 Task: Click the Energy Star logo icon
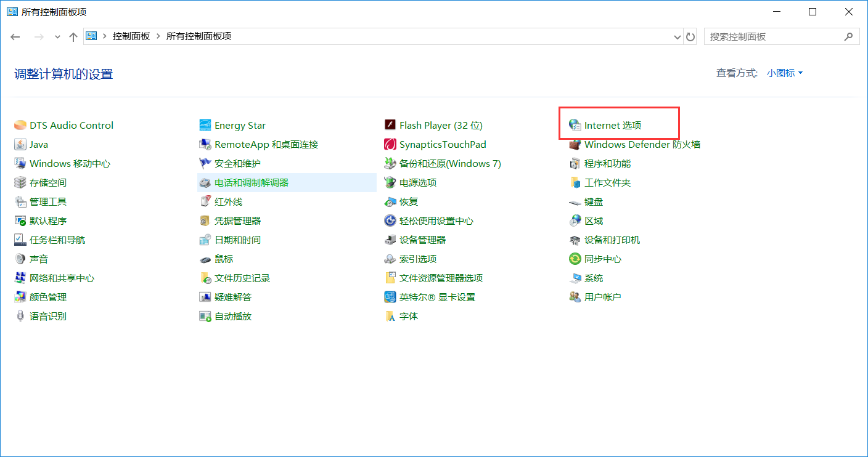[205, 126]
